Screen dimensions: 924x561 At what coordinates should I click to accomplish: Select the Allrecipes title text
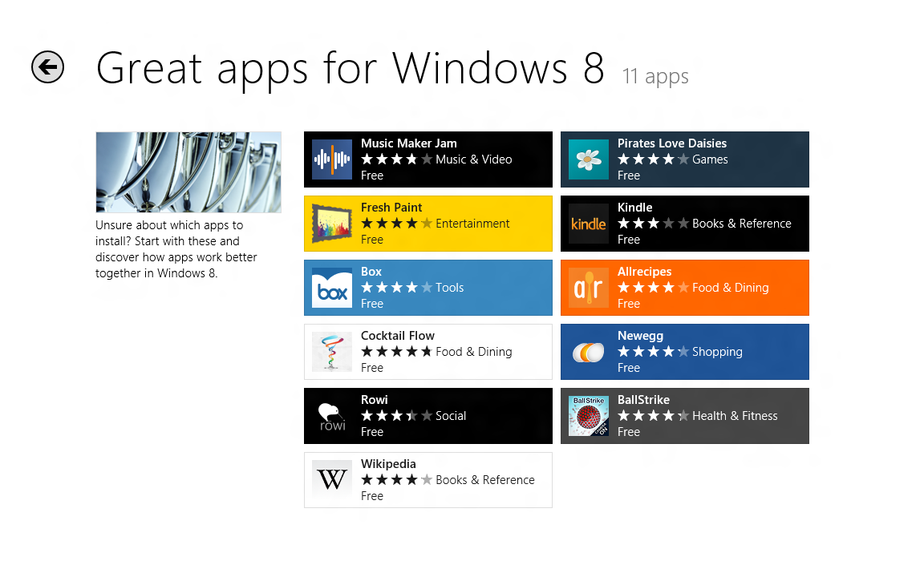(x=645, y=272)
